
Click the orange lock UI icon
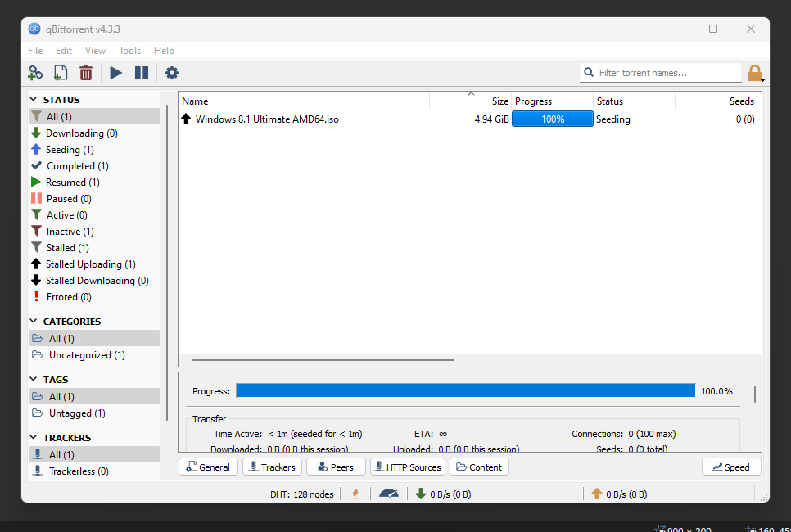pos(755,73)
